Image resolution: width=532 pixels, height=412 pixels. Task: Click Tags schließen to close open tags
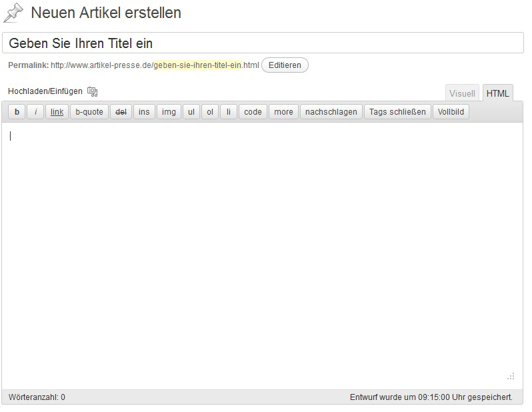[x=397, y=112]
